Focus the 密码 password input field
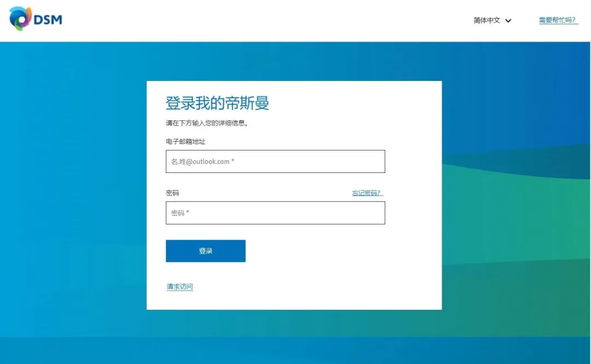The image size is (591, 364). (x=275, y=213)
